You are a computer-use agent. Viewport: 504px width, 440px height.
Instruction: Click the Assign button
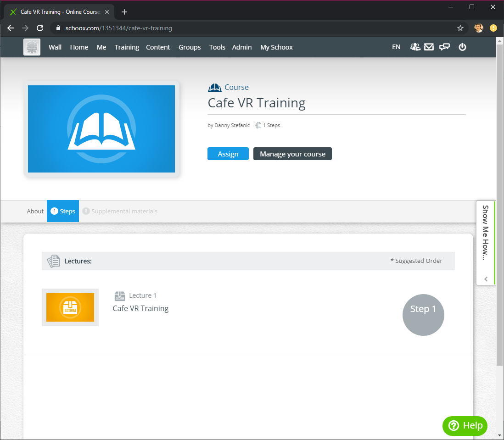click(228, 154)
